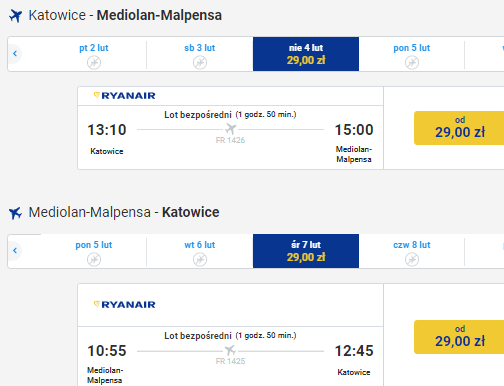Viewport: 504px width, 386px height.
Task: Click the 13:10 Katowice departure time
Action: (107, 130)
